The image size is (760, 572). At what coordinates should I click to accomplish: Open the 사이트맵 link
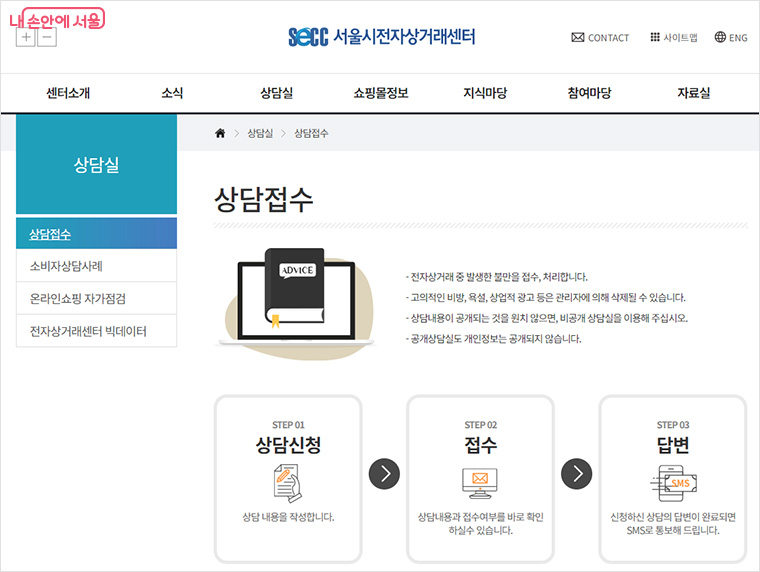674,37
